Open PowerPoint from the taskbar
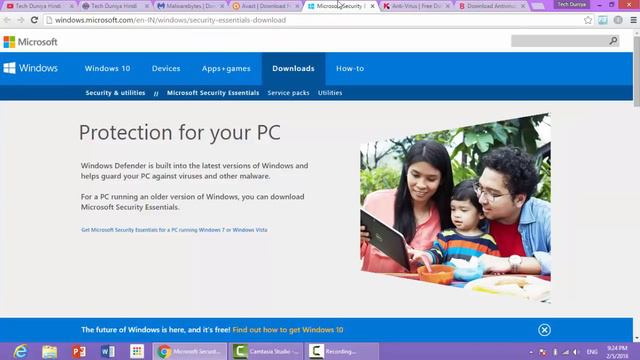This screenshot has height=360, width=640. (79, 351)
